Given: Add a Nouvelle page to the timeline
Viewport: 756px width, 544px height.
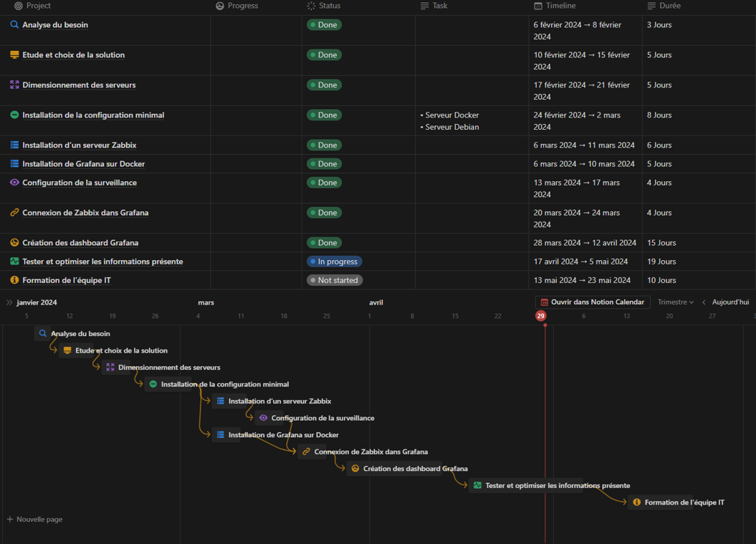Looking at the screenshot, I should point(34,519).
